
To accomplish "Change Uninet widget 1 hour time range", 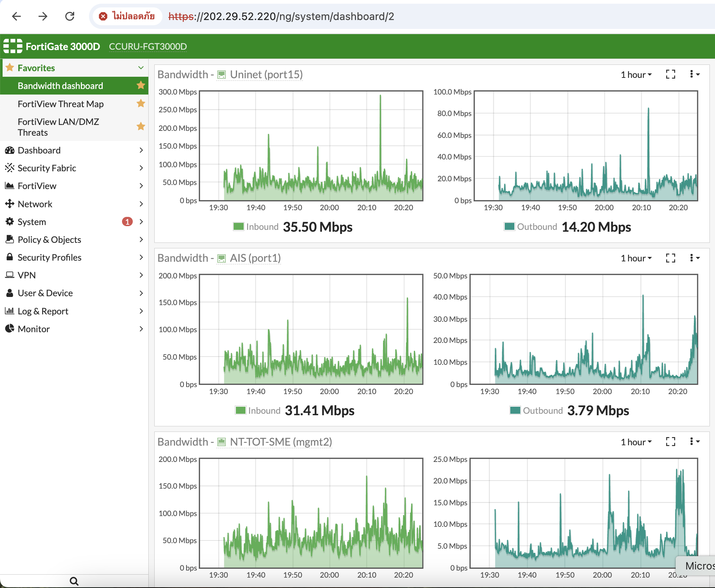I will pos(636,75).
